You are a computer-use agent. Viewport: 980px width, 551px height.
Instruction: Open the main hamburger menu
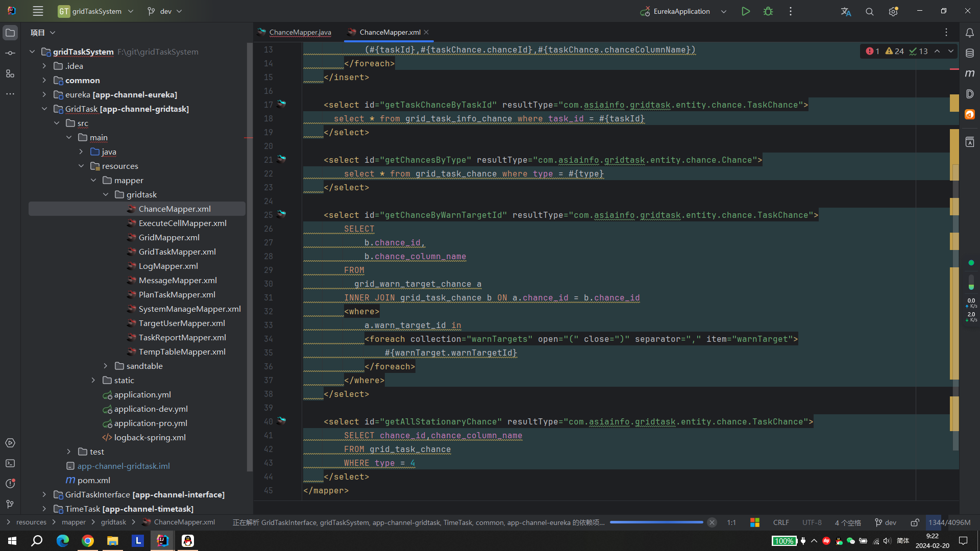tap(38, 11)
